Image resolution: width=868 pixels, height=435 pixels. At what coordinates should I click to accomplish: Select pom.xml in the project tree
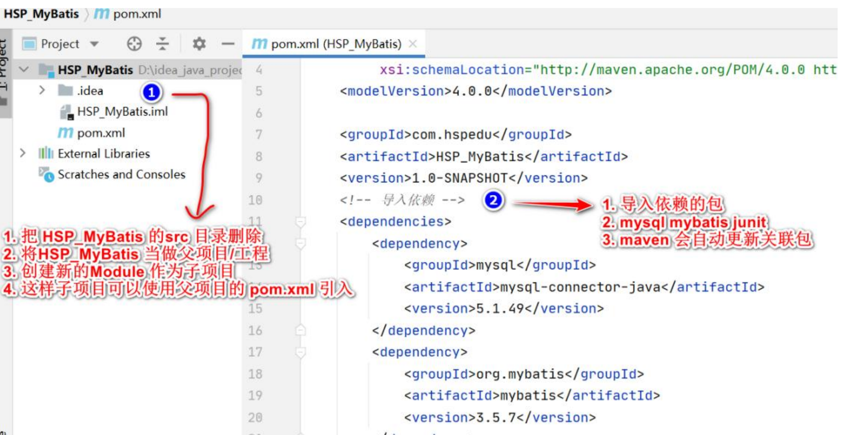[x=101, y=133]
